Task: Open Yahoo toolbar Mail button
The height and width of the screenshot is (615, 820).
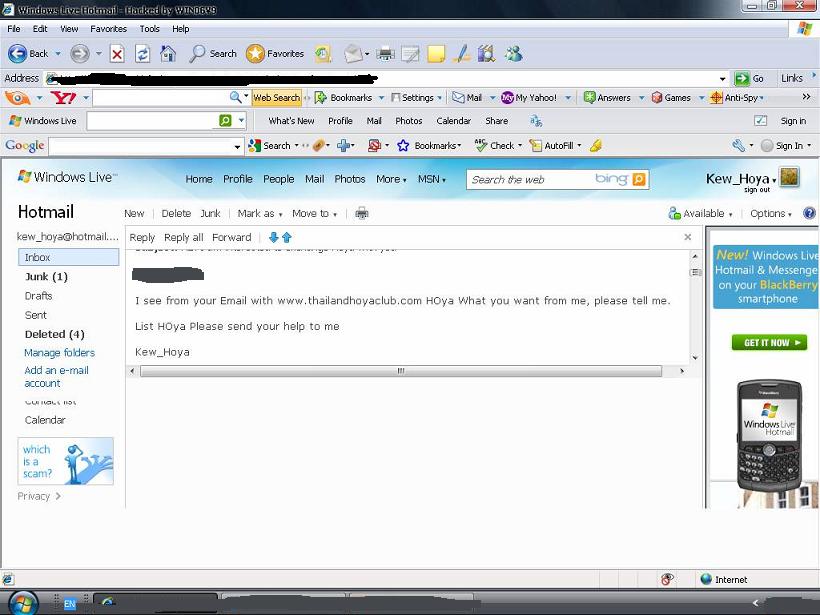Action: click(x=467, y=97)
